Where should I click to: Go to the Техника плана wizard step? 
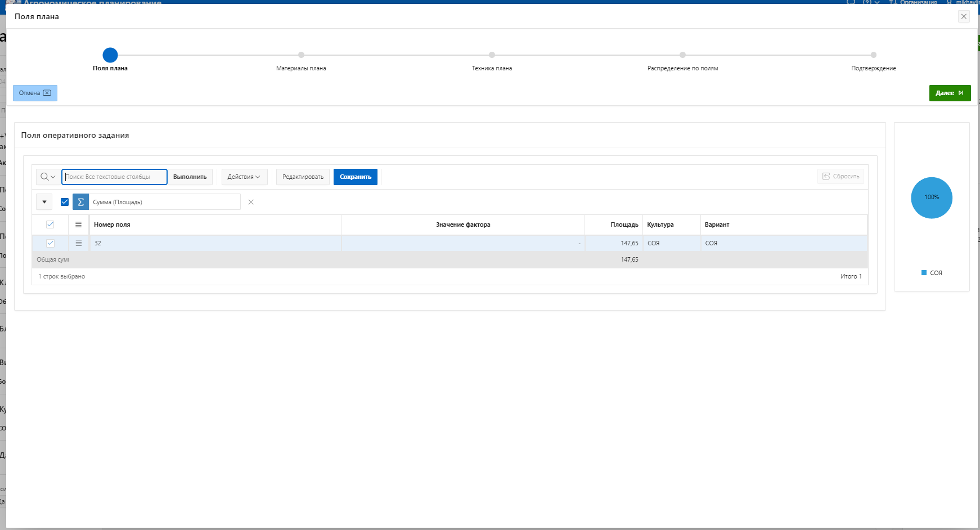coord(492,55)
